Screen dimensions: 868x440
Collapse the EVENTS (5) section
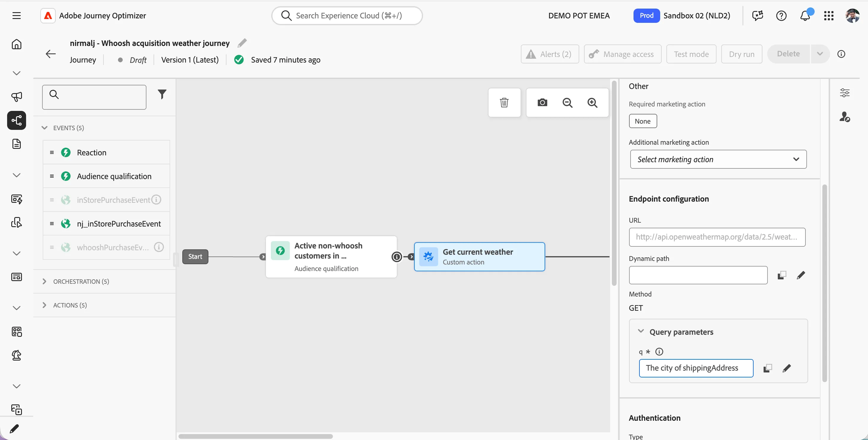coord(44,128)
